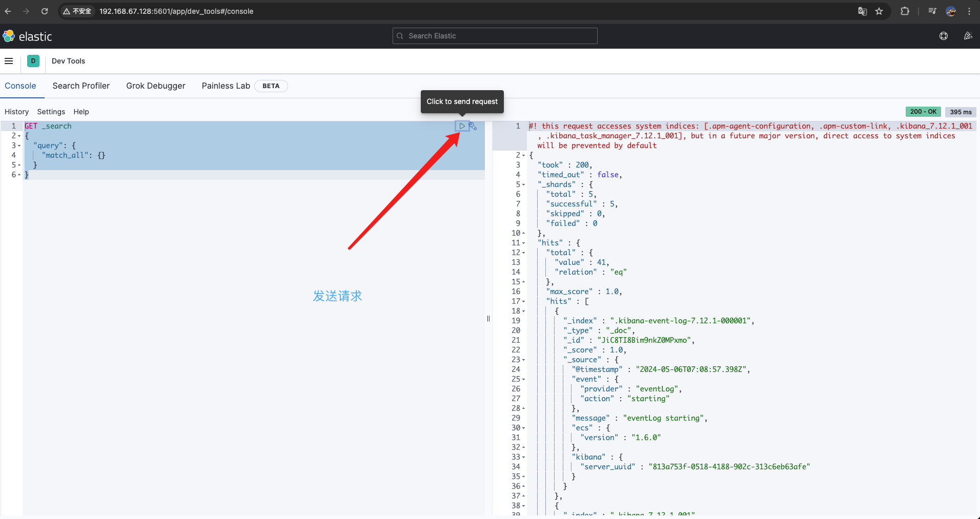Click the "took" : 200 response line
Image resolution: width=980 pixels, height=519 pixels.
click(565, 165)
